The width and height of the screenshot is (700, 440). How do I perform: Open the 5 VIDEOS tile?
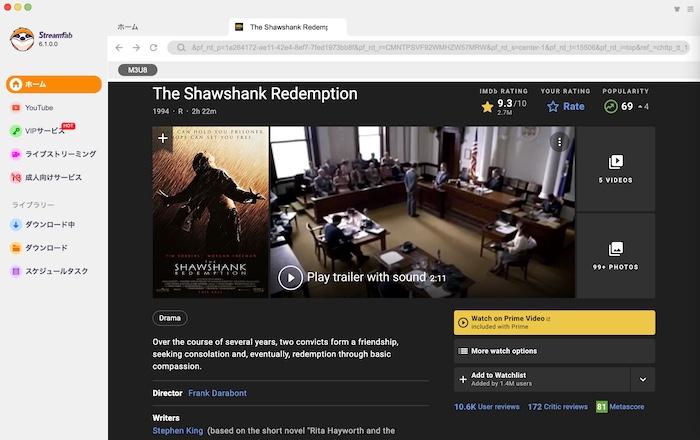click(616, 169)
